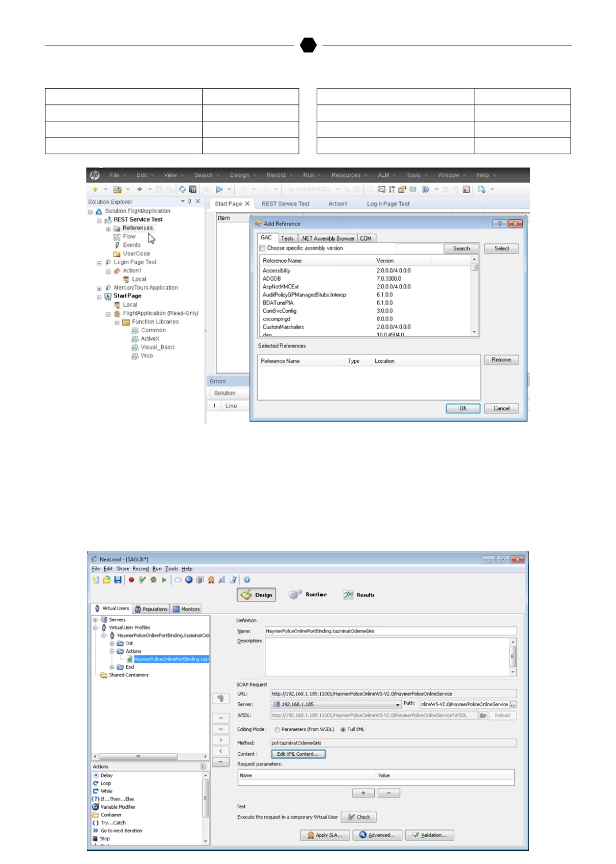Click the scrollbar thumb of the reference list
The height and width of the screenshot is (864, 616).
475,267
